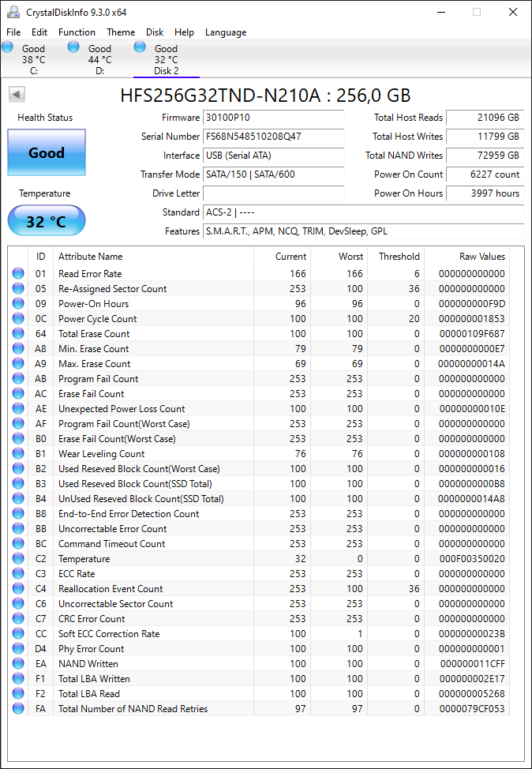
Task: Click status orb of Phy Error Count row
Action: point(18,649)
